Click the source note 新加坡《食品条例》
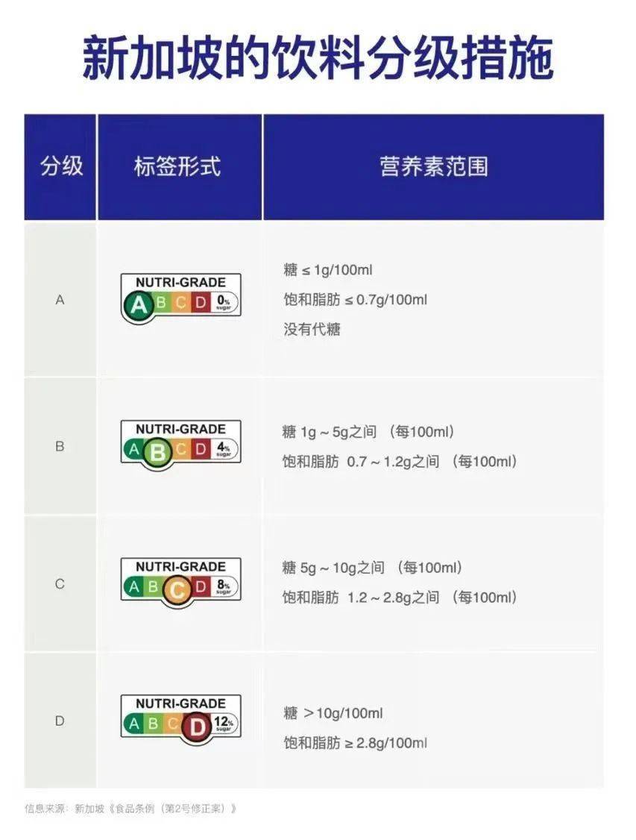The width and height of the screenshot is (636, 840). pos(156,809)
